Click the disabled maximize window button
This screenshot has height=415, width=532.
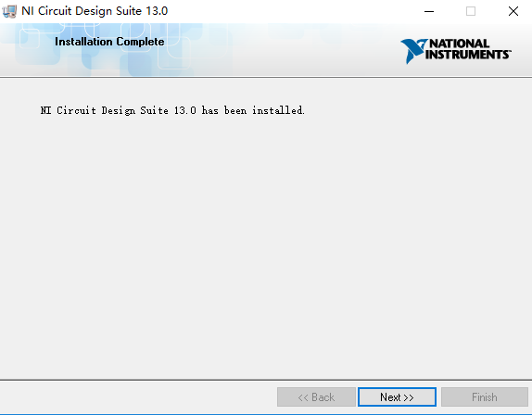click(x=471, y=11)
